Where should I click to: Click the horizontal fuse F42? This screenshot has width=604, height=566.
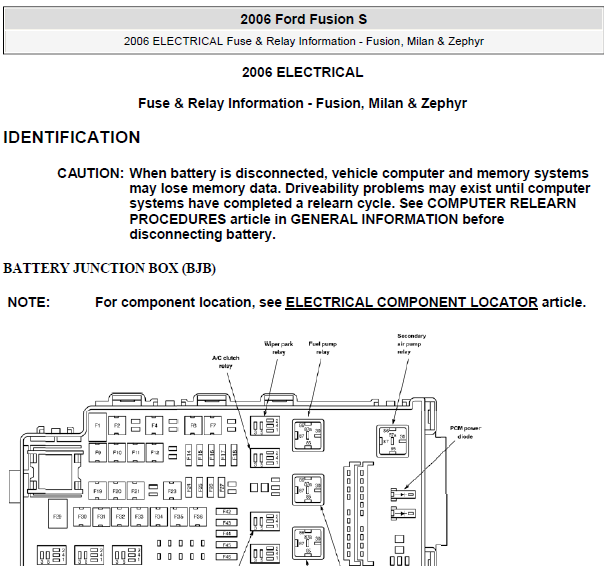(x=226, y=512)
